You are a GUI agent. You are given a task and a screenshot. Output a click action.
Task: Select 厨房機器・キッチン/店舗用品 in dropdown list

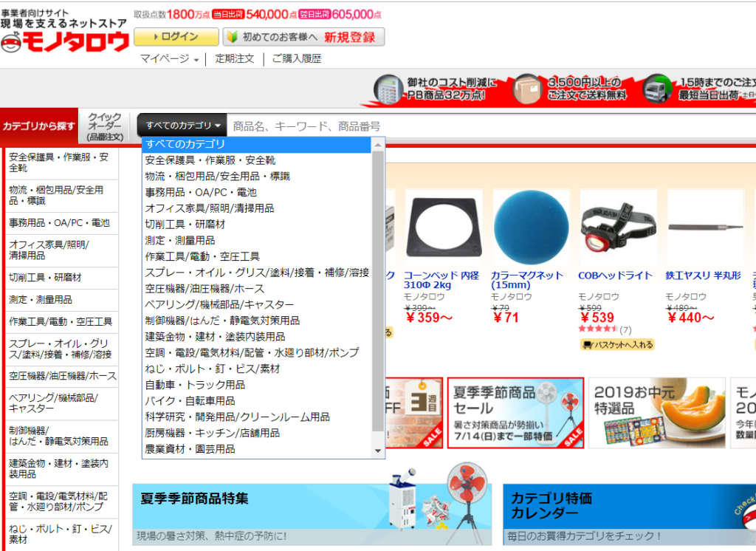tap(257, 433)
